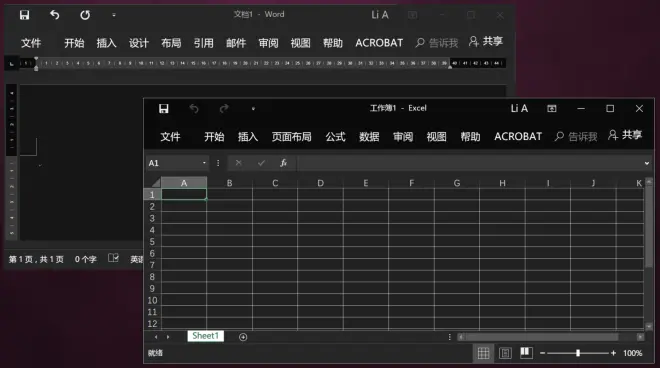Screen dimensions: 660x368
Task: Click the A1 Name Box field
Action: [173, 163]
